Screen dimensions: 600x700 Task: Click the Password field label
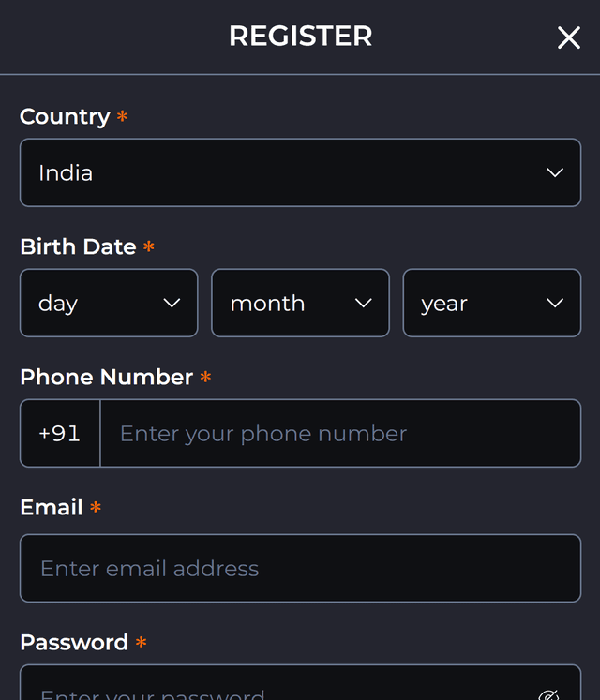pos(74,642)
